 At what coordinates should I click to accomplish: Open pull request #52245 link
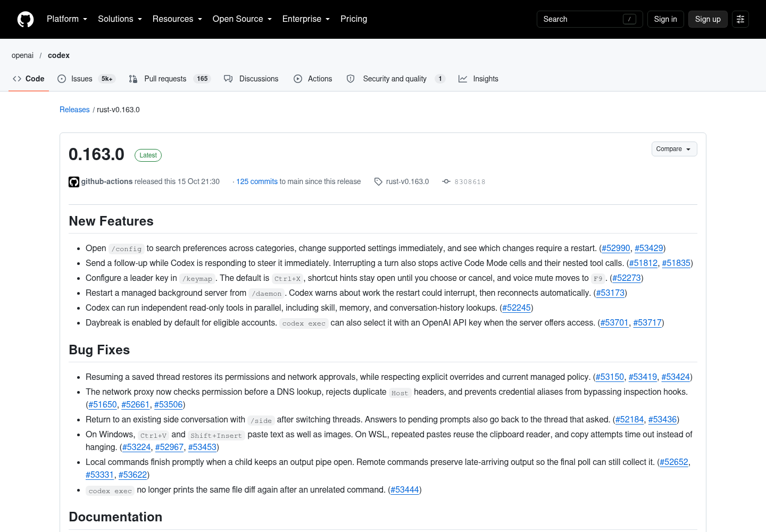click(517, 308)
